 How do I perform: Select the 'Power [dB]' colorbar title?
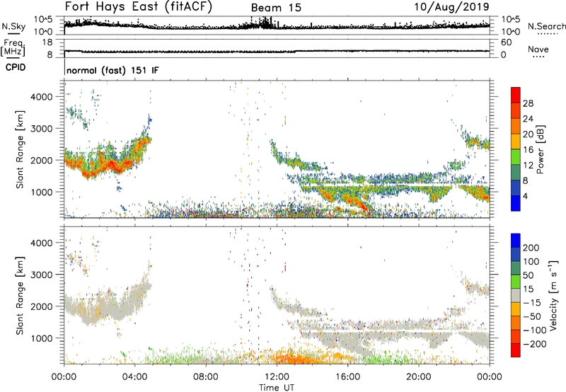pyautogui.click(x=540, y=149)
